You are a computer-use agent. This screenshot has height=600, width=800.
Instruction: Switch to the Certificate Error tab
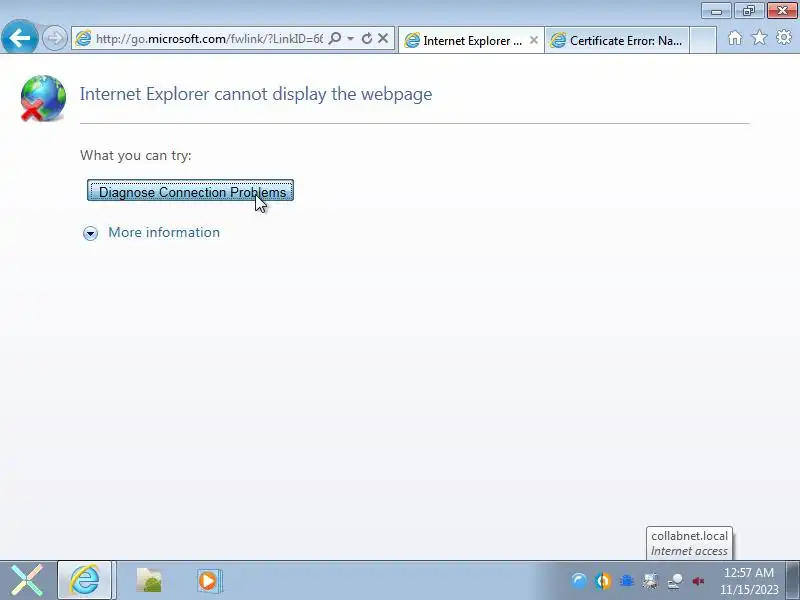coord(617,40)
